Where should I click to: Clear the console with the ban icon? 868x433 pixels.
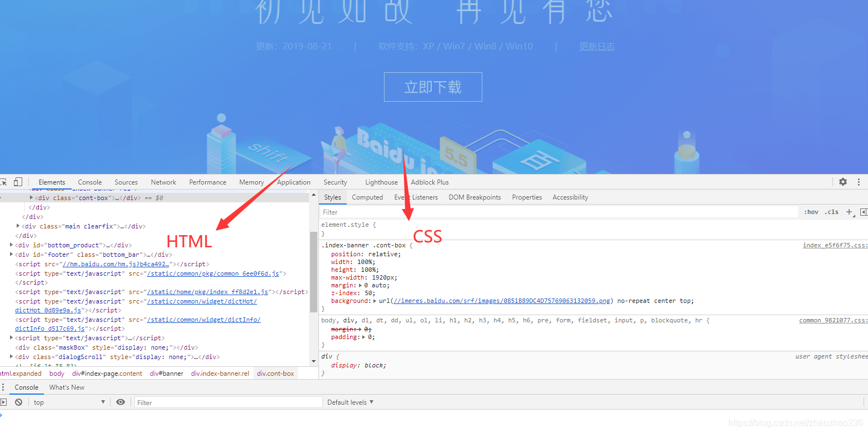pyautogui.click(x=19, y=402)
